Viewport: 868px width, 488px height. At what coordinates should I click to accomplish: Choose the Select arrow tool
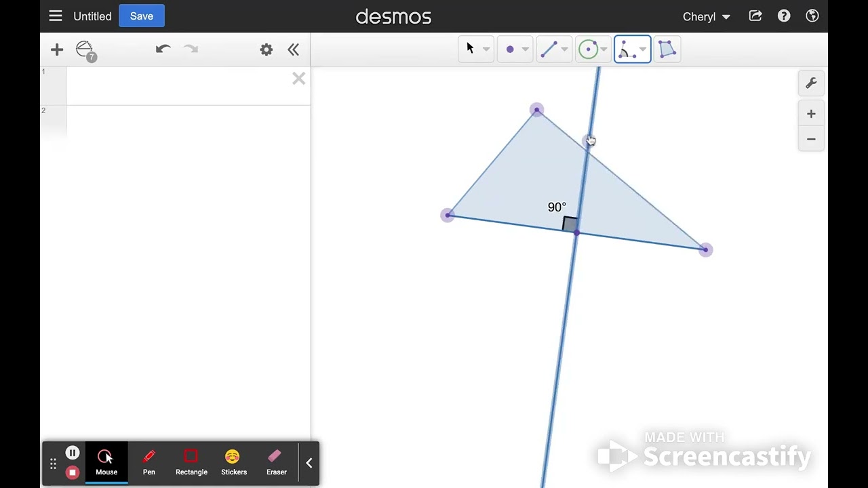pos(471,49)
